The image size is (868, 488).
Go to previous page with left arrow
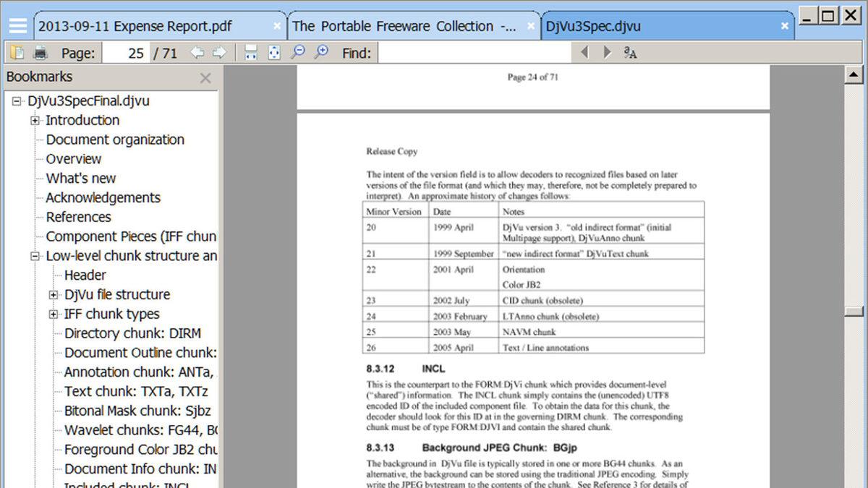point(196,52)
